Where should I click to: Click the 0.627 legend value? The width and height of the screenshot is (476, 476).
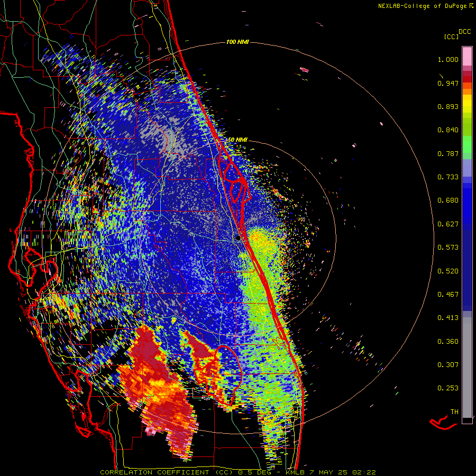pos(448,224)
